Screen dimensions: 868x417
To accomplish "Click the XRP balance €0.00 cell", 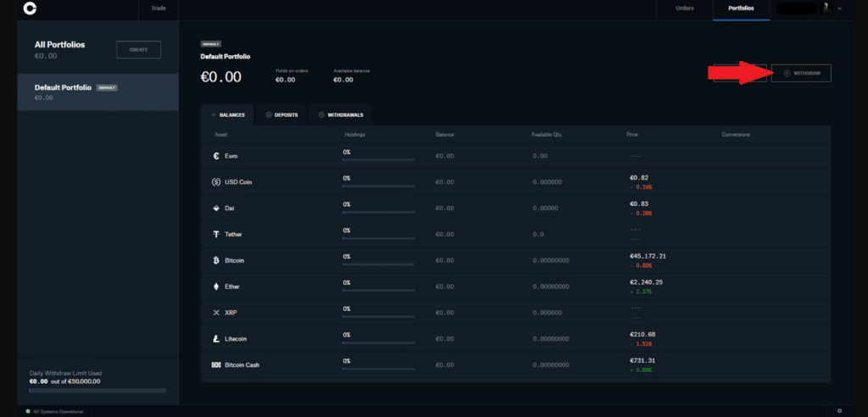I will click(444, 313).
